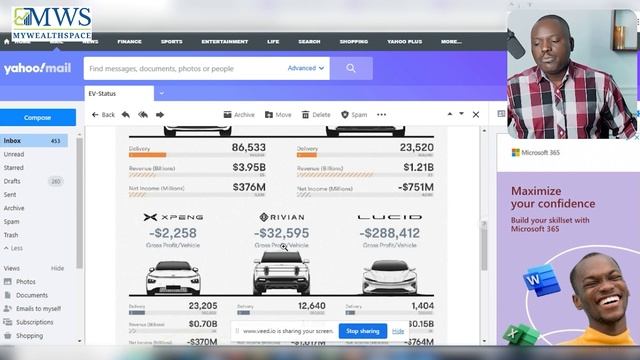The width and height of the screenshot is (640, 360).
Task: Click the -$32,595 Rivian gross profit figure
Action: 282,233
